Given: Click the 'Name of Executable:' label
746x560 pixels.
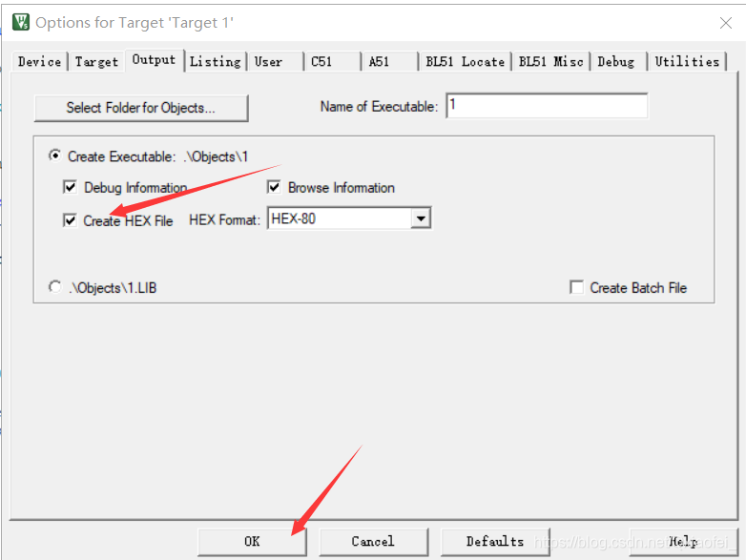Looking at the screenshot, I should pos(379,107).
